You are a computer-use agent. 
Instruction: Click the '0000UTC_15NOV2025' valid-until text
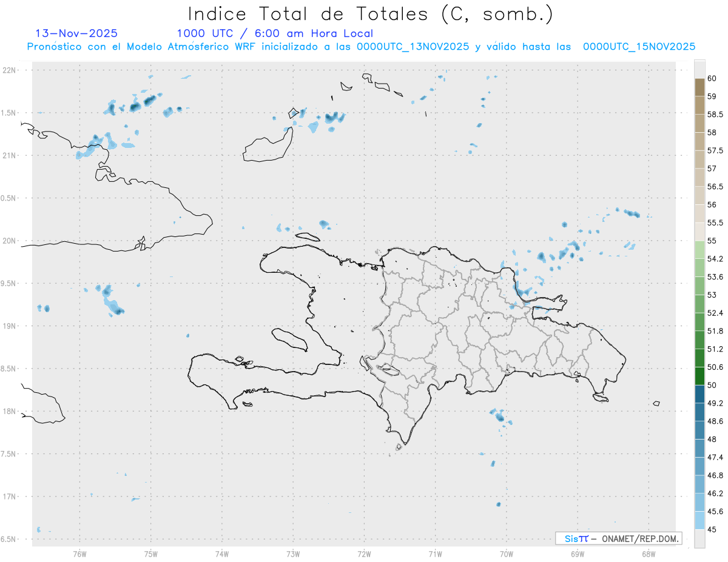(x=639, y=47)
